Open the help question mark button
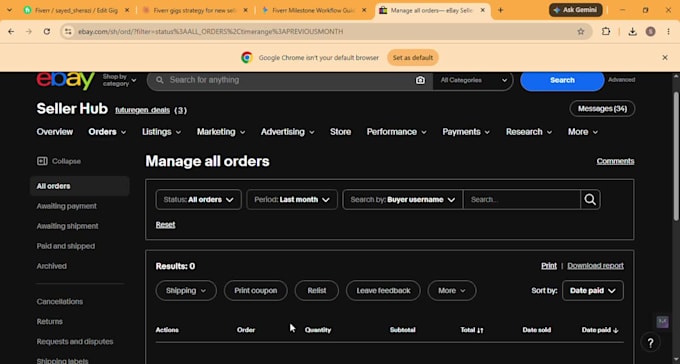680x364 pixels. click(x=650, y=343)
